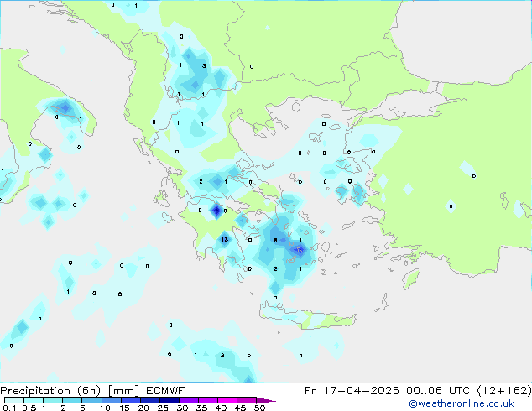532x411 pixels.
Task: Select the 1–2 mm legend swatch
Action: (53, 400)
